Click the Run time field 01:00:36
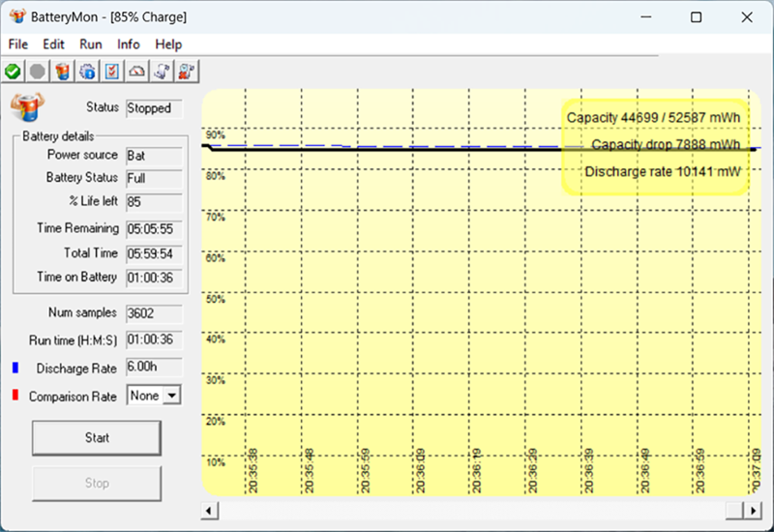The width and height of the screenshot is (774, 532). click(154, 340)
